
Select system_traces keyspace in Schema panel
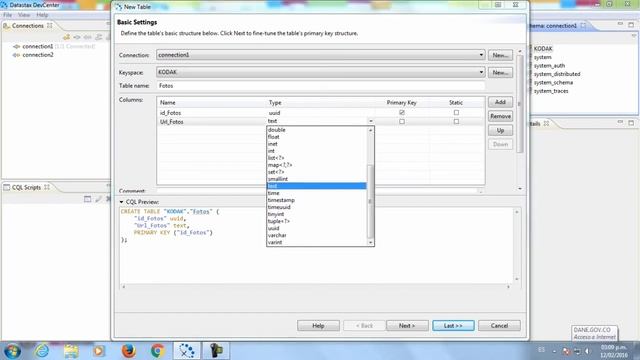[551, 91]
